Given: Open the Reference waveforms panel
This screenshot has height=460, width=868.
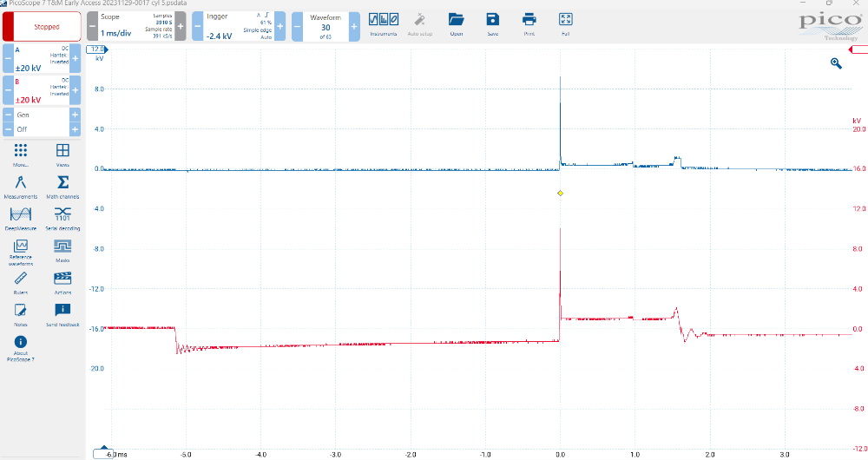Looking at the screenshot, I should (x=21, y=249).
